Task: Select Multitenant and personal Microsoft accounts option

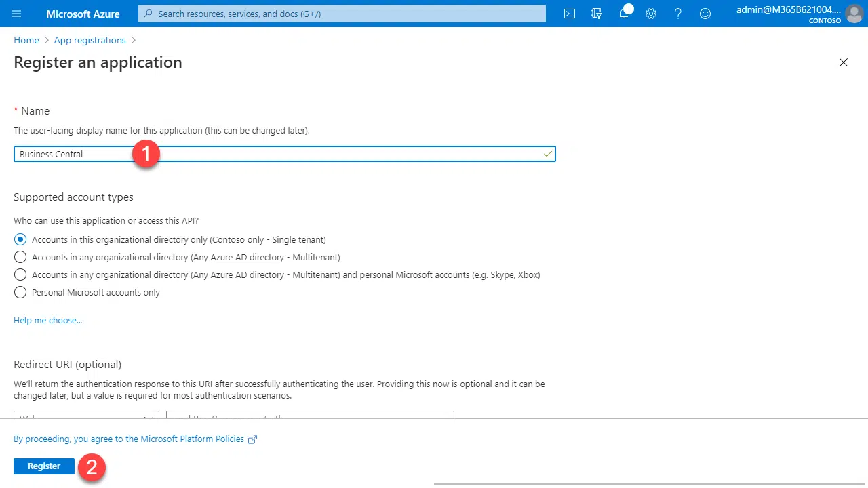Action: click(x=20, y=274)
